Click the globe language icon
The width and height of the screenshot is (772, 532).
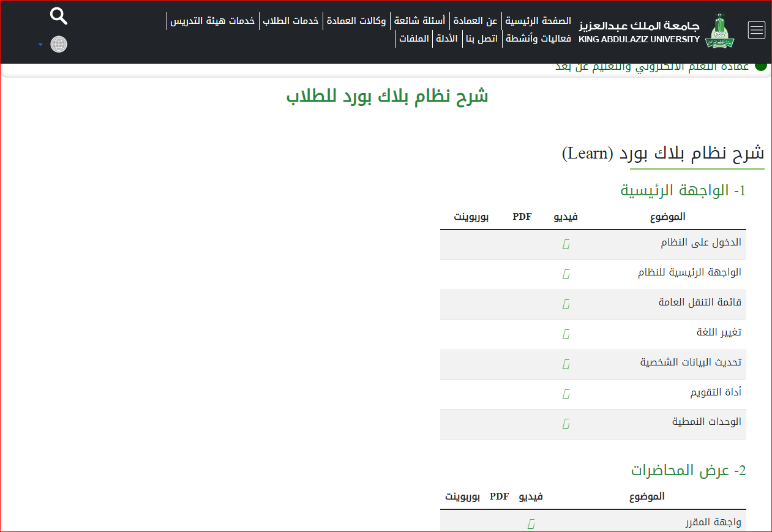tap(59, 45)
